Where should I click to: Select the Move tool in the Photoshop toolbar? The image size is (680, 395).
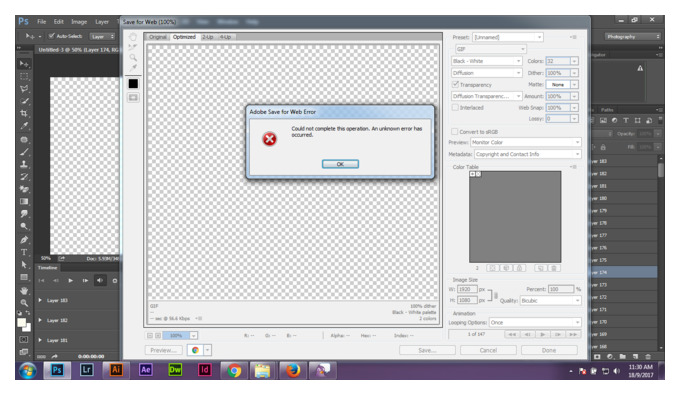pos(24,64)
